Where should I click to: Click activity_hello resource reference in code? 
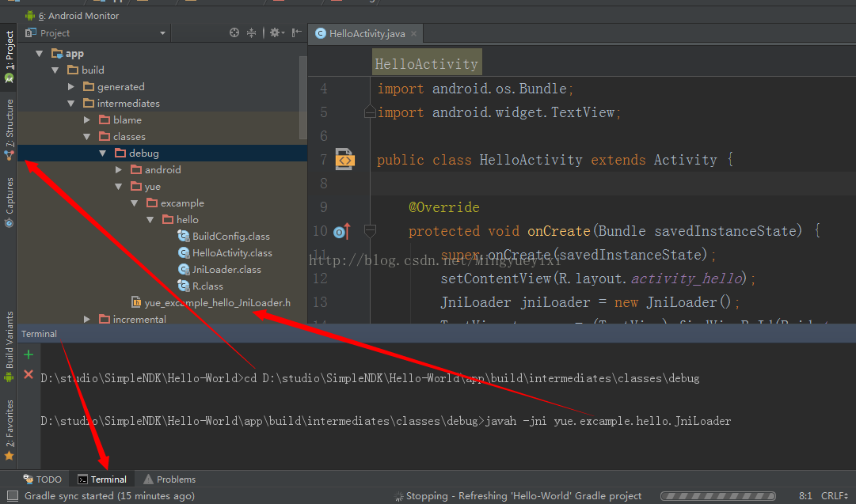point(688,279)
